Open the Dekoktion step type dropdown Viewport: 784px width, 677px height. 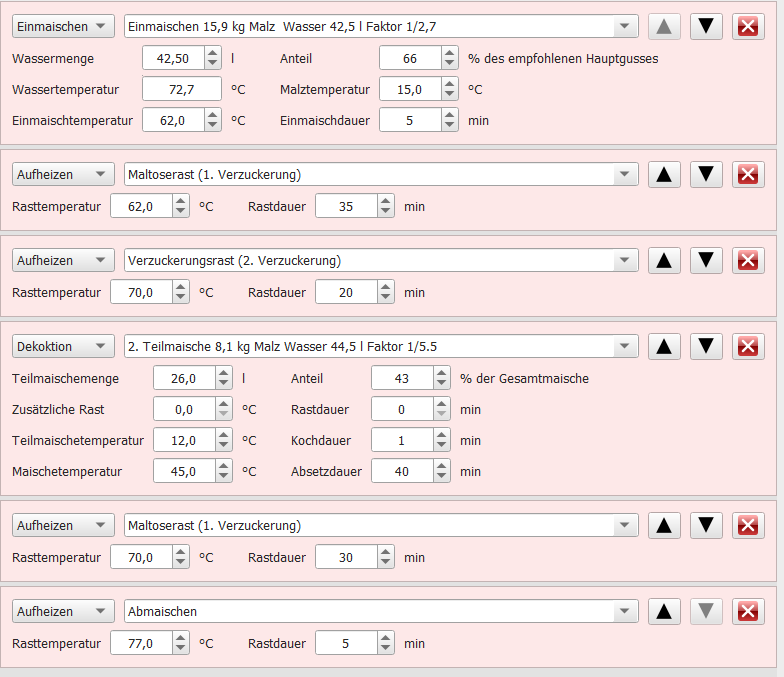64,346
